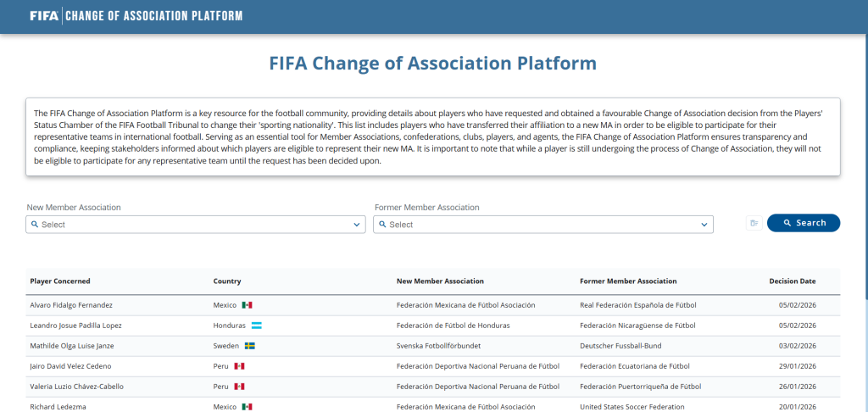Sort by the Decision Date column header
Screen dimensions: 868x412
pos(792,281)
